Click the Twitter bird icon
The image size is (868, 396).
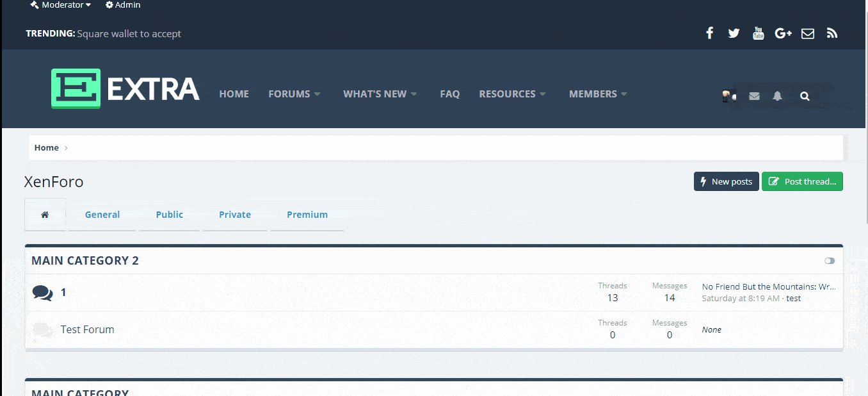[x=734, y=33]
